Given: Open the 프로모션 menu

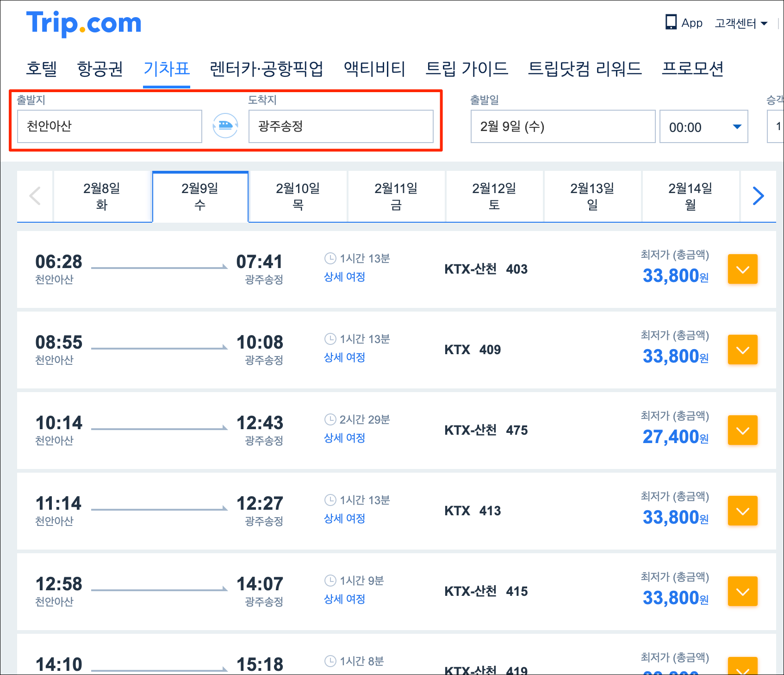Looking at the screenshot, I should coord(693,69).
